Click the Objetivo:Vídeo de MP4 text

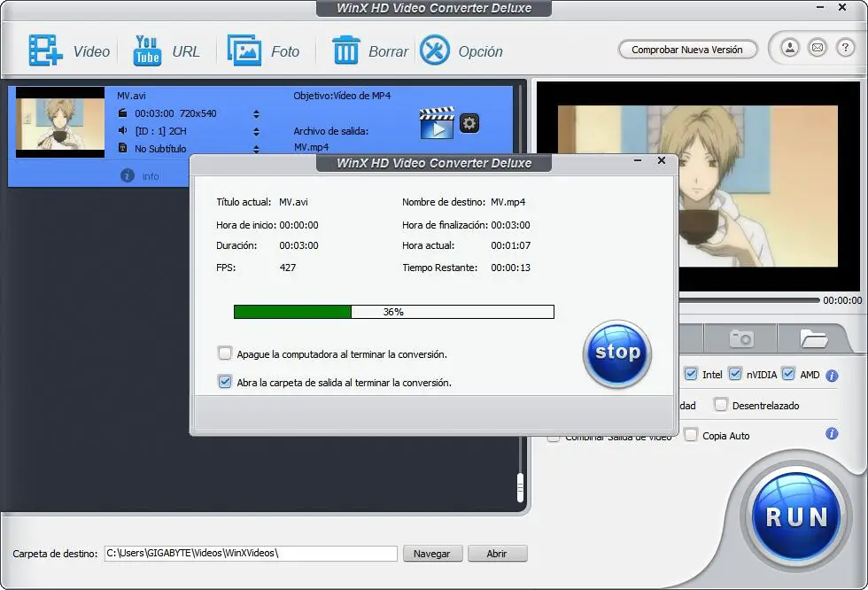tap(342, 96)
